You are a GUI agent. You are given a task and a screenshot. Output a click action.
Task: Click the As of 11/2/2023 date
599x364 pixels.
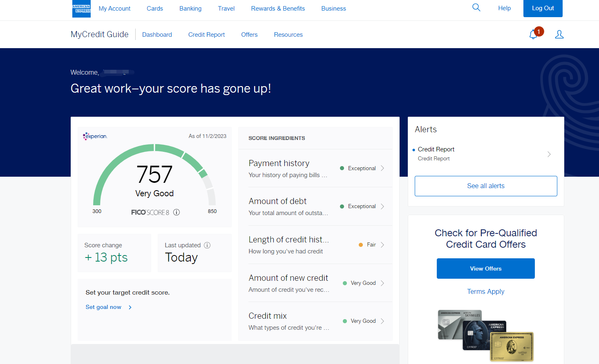click(207, 136)
